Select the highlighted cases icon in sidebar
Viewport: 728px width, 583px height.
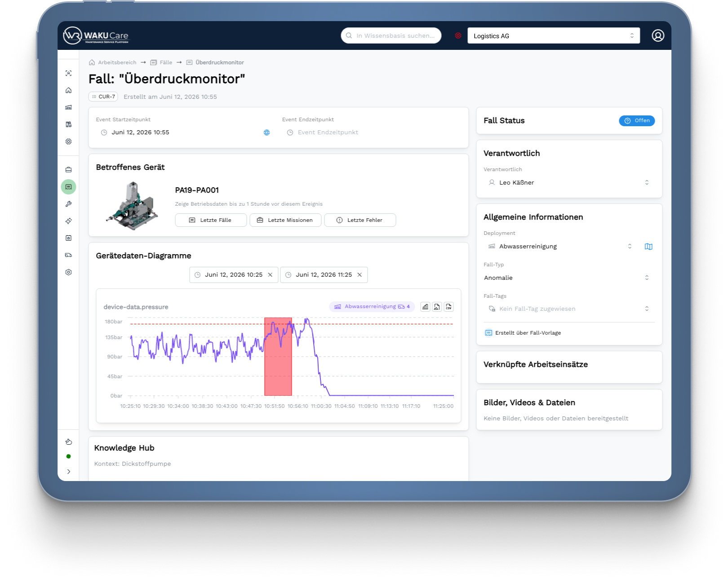click(x=68, y=187)
